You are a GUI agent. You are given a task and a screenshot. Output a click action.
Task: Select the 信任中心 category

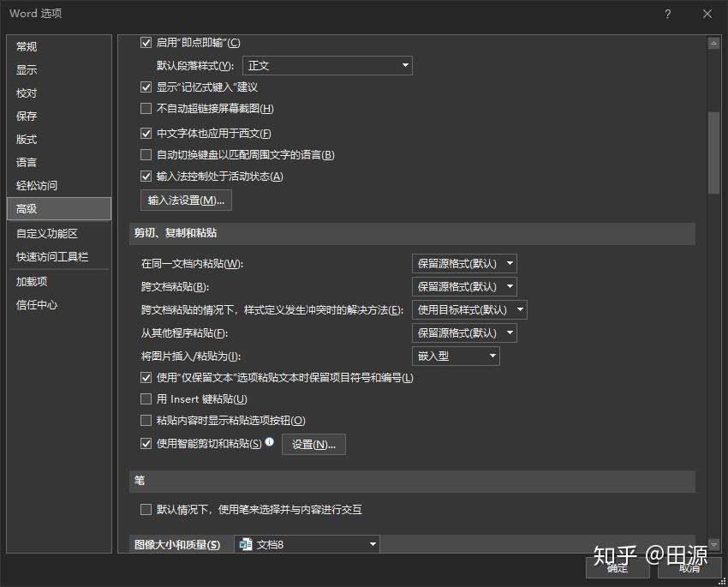(x=59, y=305)
